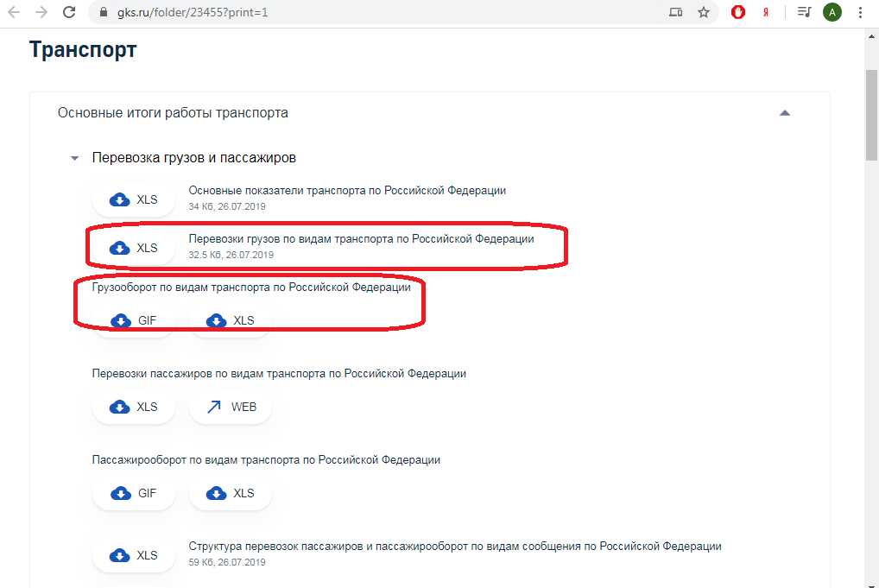The image size is (879, 588).
Task: Click heading Грузооборот по видам транспорта
Action: (251, 287)
